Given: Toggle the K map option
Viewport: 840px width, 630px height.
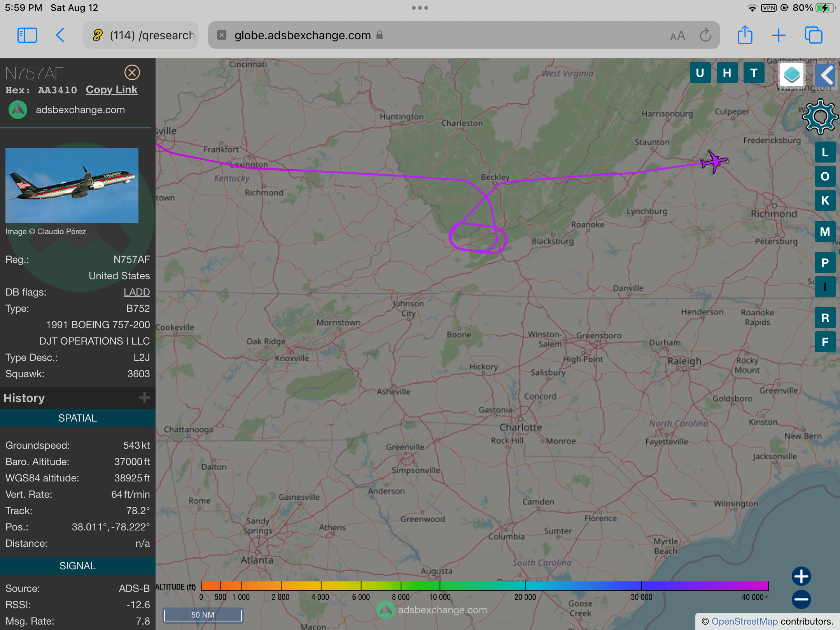Looking at the screenshot, I should [825, 200].
